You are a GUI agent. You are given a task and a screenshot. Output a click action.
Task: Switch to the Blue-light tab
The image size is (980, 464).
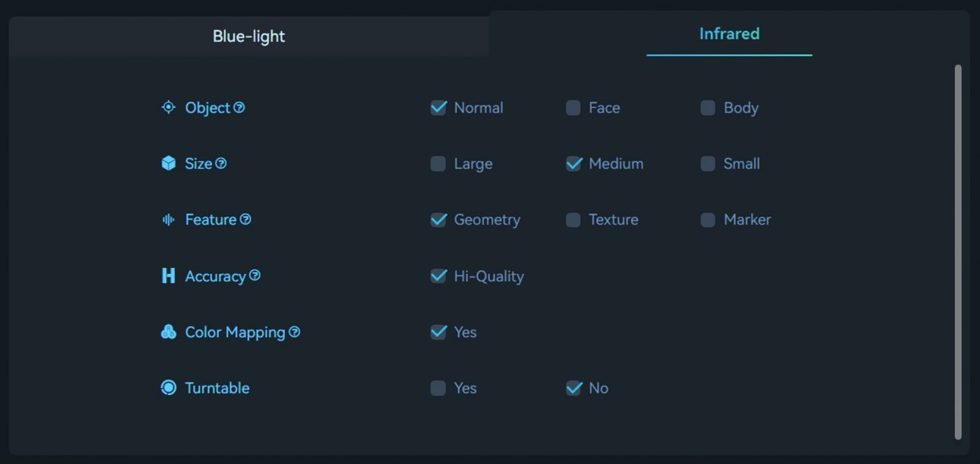248,35
